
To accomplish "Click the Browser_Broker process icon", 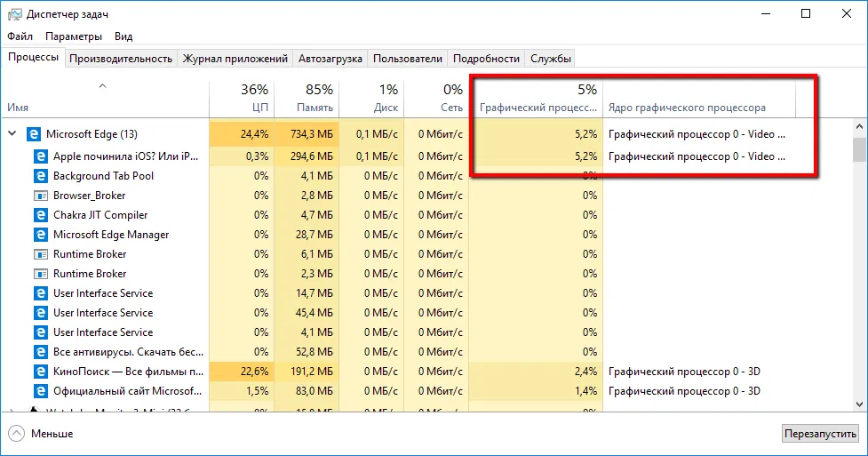I will (x=41, y=196).
